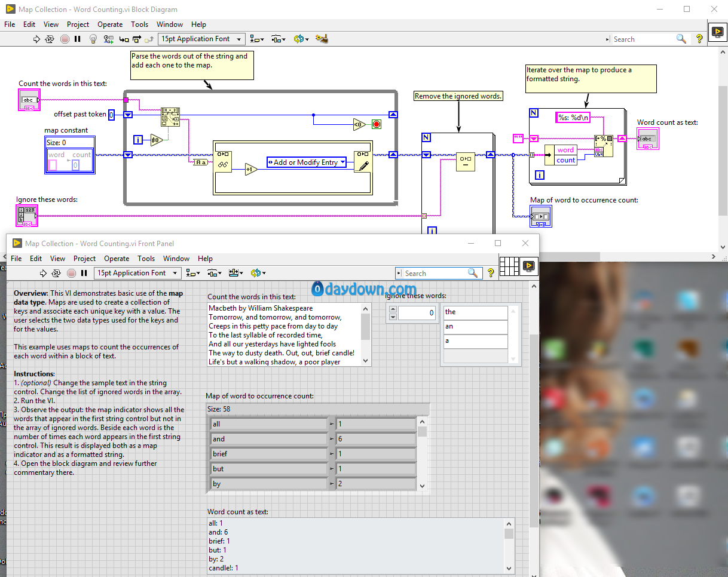Pause the block diagram execution
Screen dimensions: 728x577
pyautogui.click(x=78, y=39)
